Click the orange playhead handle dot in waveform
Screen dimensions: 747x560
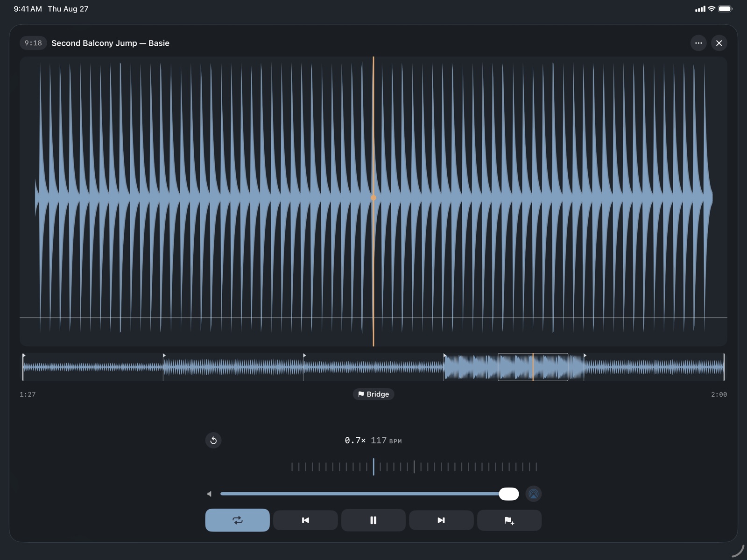point(373,198)
